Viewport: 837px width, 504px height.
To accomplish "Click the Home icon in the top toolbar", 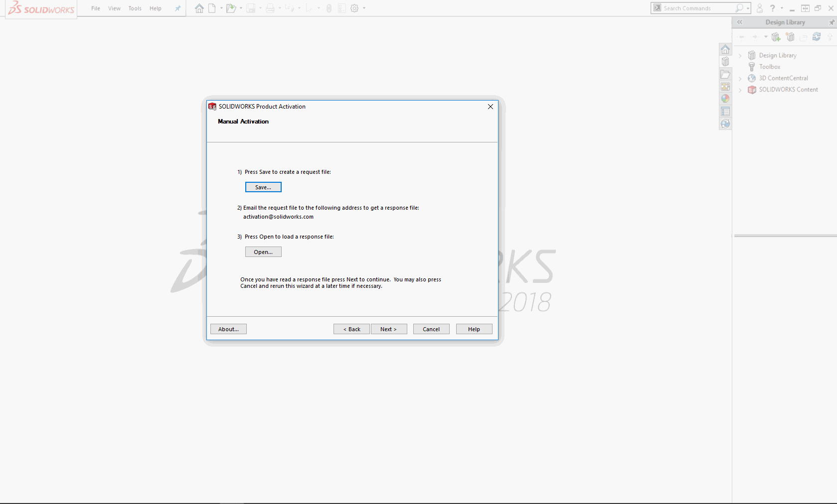I will coord(199,8).
